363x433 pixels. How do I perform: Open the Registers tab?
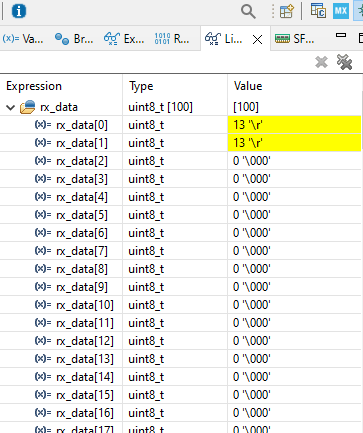(172, 39)
